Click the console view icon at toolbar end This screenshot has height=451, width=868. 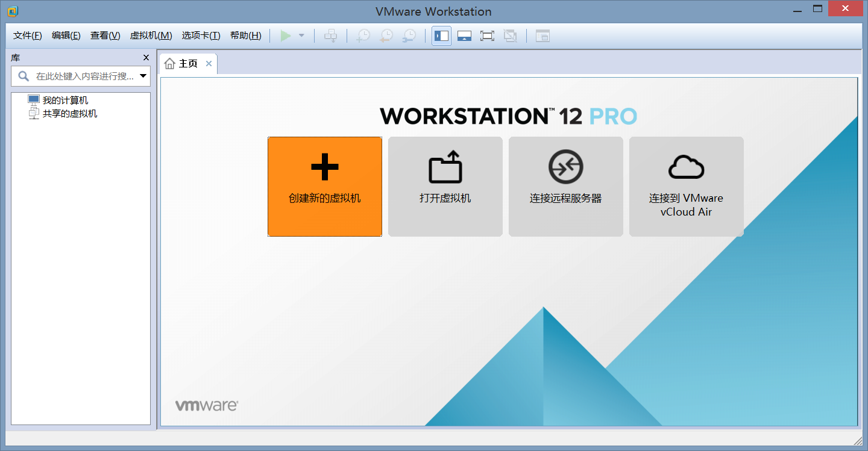click(542, 36)
